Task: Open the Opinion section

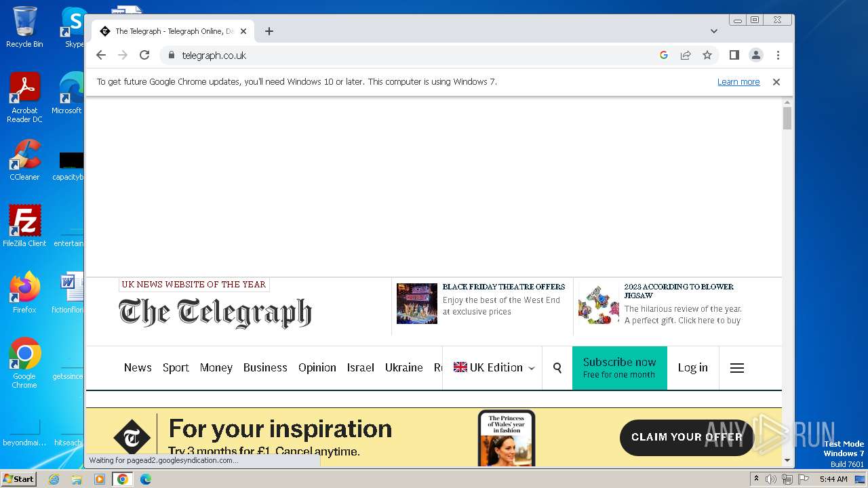Action: (317, 367)
